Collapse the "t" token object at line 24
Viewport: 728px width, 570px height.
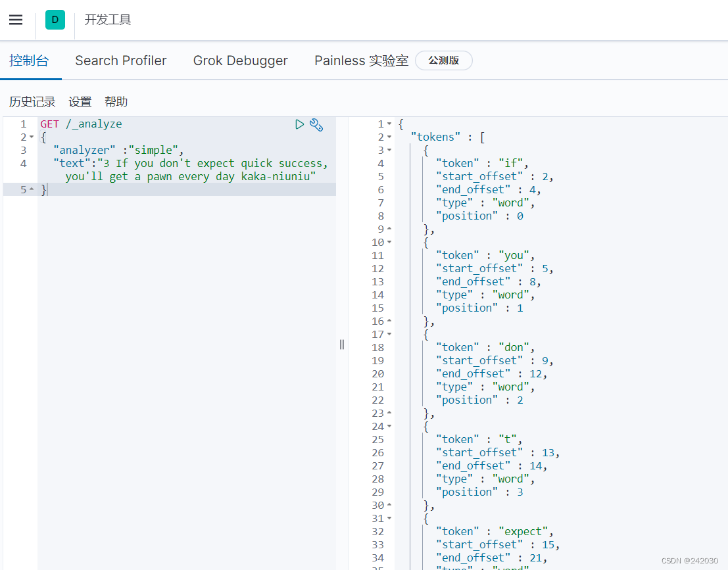[389, 426]
